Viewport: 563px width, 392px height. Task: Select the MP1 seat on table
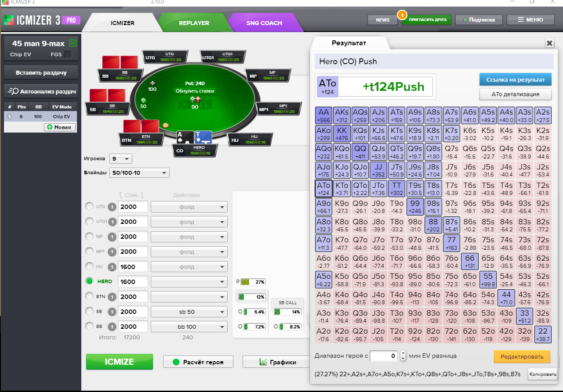point(279,109)
